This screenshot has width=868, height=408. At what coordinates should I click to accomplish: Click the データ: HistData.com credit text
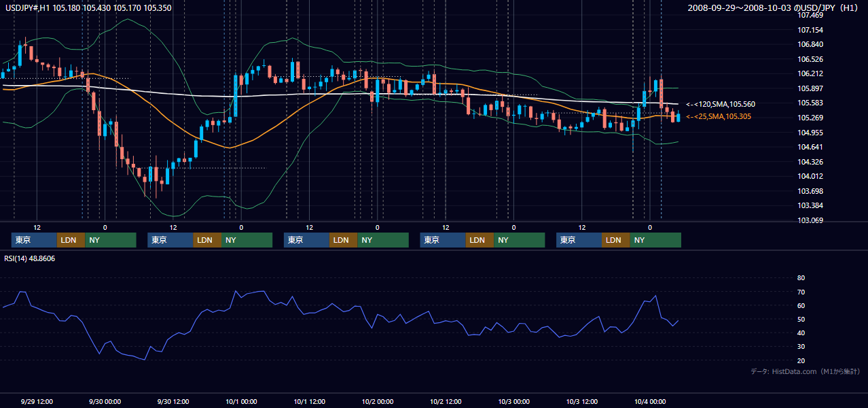806,371
